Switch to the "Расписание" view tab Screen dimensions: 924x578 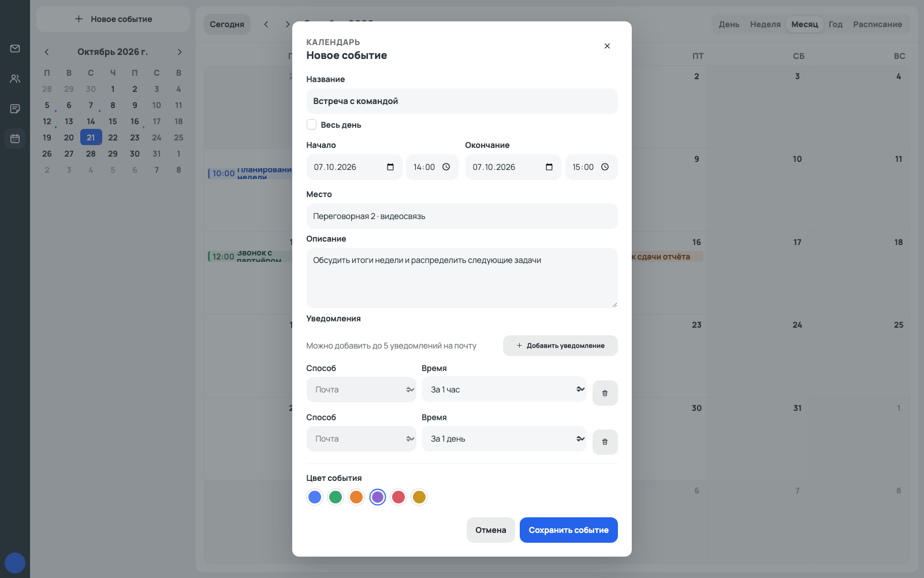pyautogui.click(x=877, y=24)
